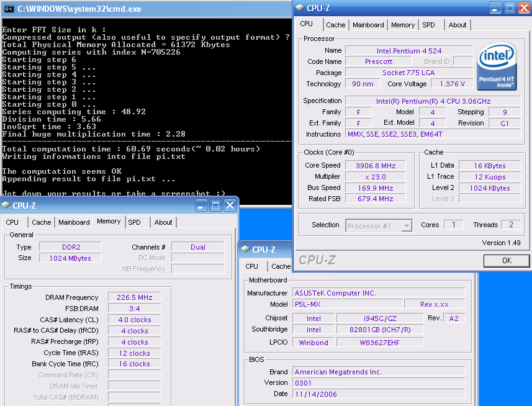Close the CPU-Z Memory window
This screenshot has height=406, width=532.
click(230, 205)
